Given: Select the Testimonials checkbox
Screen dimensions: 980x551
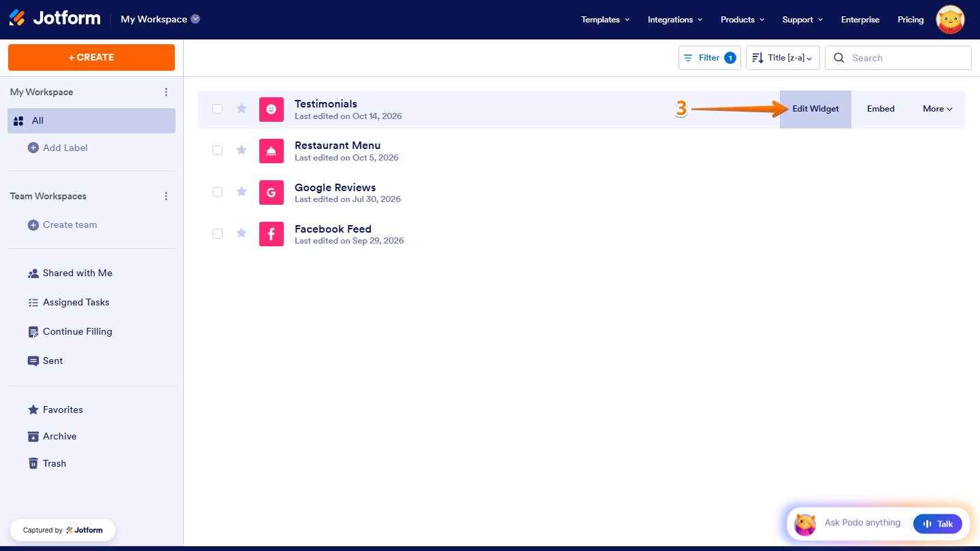Looking at the screenshot, I should (218, 109).
